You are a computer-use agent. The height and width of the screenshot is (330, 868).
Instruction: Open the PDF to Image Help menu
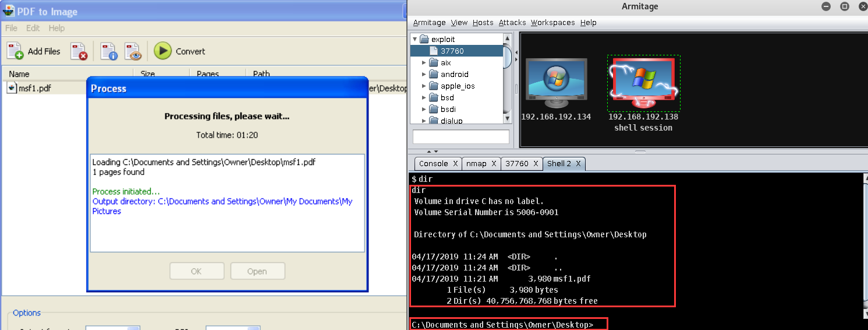[x=56, y=28]
